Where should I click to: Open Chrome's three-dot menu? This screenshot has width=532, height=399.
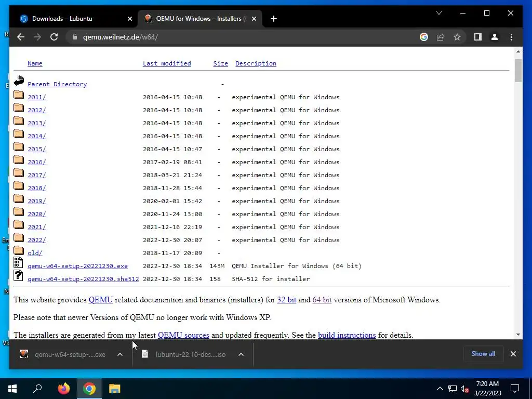(511, 37)
